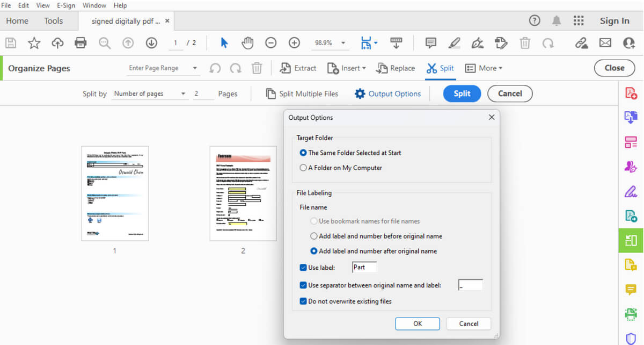Disable 'Use separator between original name and label'
The image size is (644, 345).
[x=304, y=285]
